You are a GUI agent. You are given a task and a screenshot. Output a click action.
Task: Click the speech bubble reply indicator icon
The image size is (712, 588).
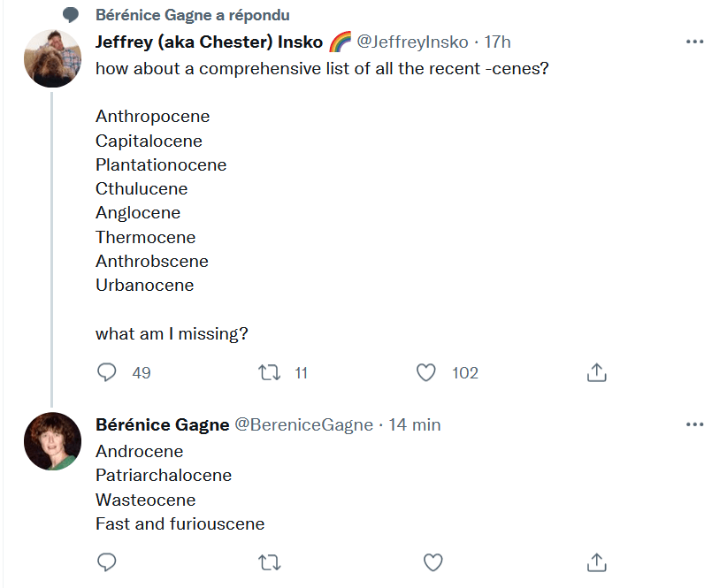click(x=73, y=13)
